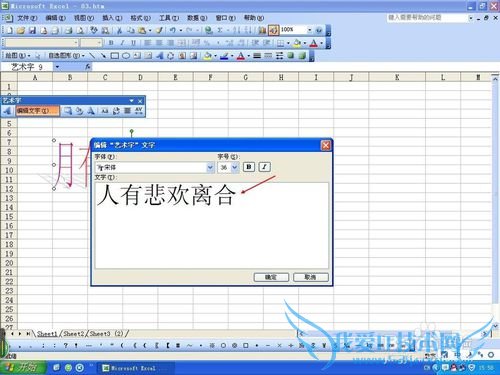This screenshot has width=500, height=375.
Task: Open the 绘图 Draw menu dropdown
Action: 17,56
